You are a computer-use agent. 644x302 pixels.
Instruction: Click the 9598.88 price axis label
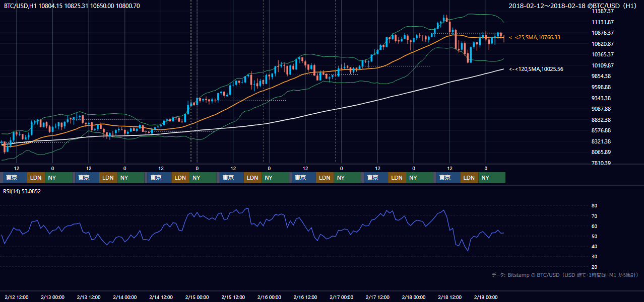(x=601, y=87)
